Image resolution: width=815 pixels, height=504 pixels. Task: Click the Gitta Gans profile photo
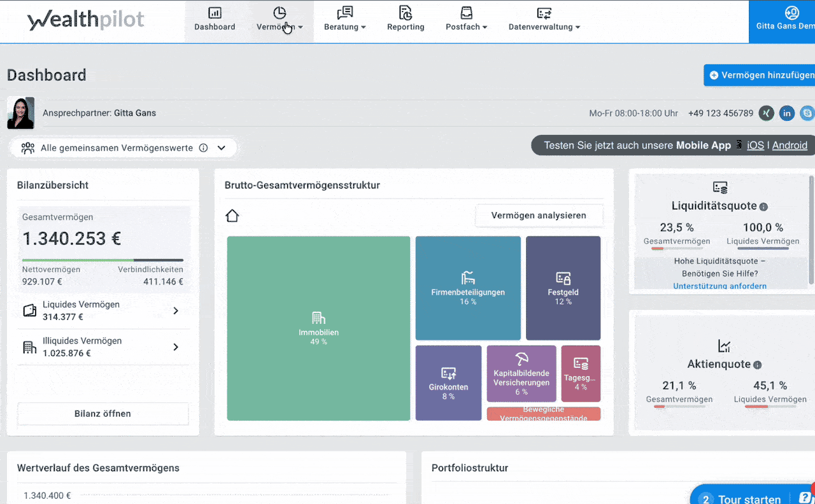[x=20, y=113]
